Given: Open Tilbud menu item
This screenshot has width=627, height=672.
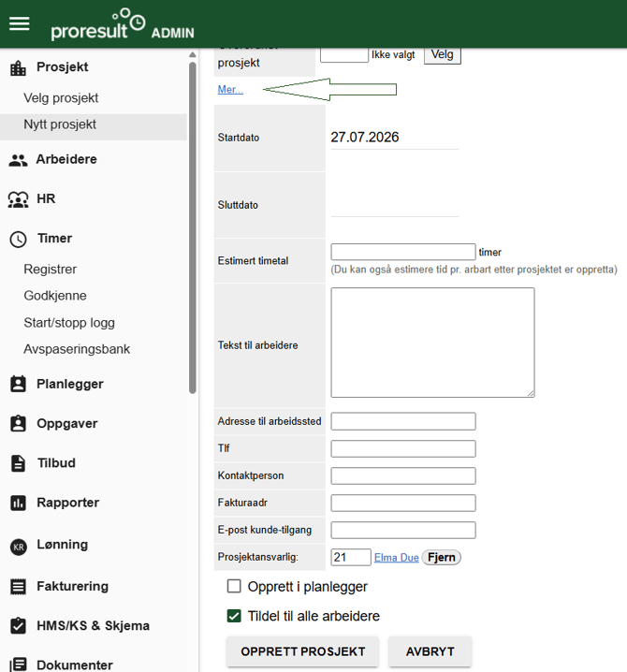Looking at the screenshot, I should 56,463.
